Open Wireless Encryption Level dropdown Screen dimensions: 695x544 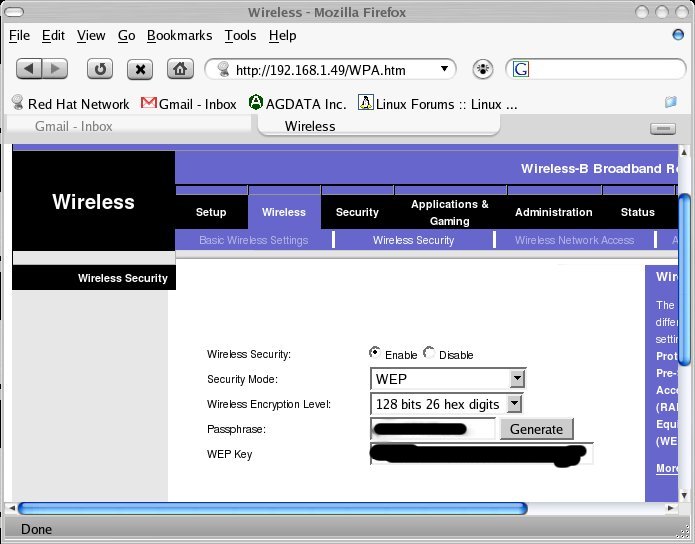click(514, 404)
